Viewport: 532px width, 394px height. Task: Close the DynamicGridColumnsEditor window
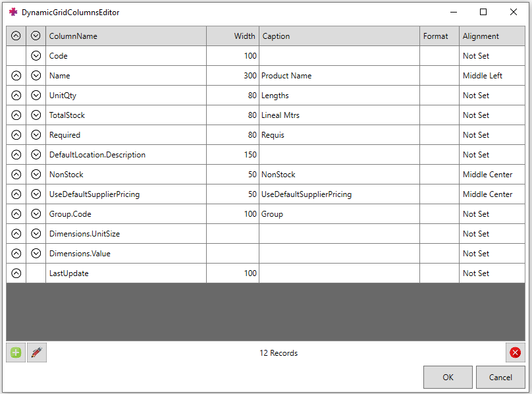click(x=514, y=13)
